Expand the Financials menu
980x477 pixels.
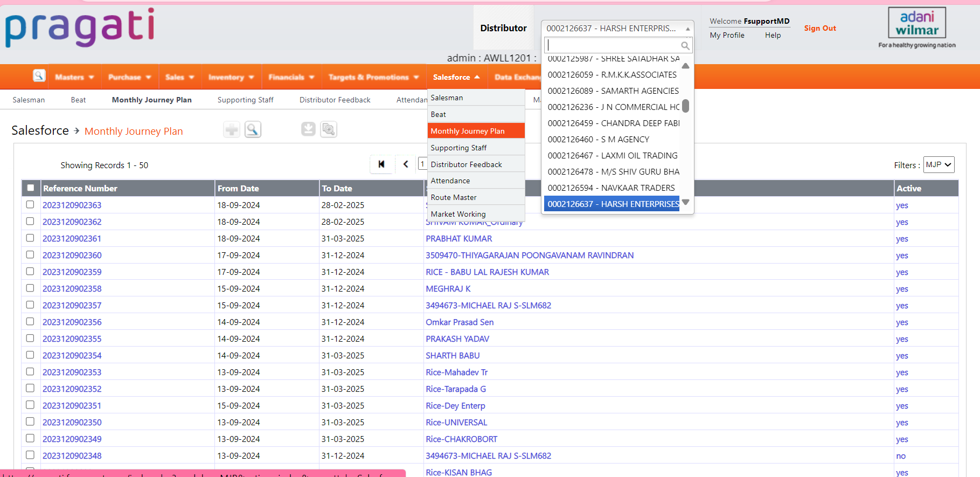291,77
